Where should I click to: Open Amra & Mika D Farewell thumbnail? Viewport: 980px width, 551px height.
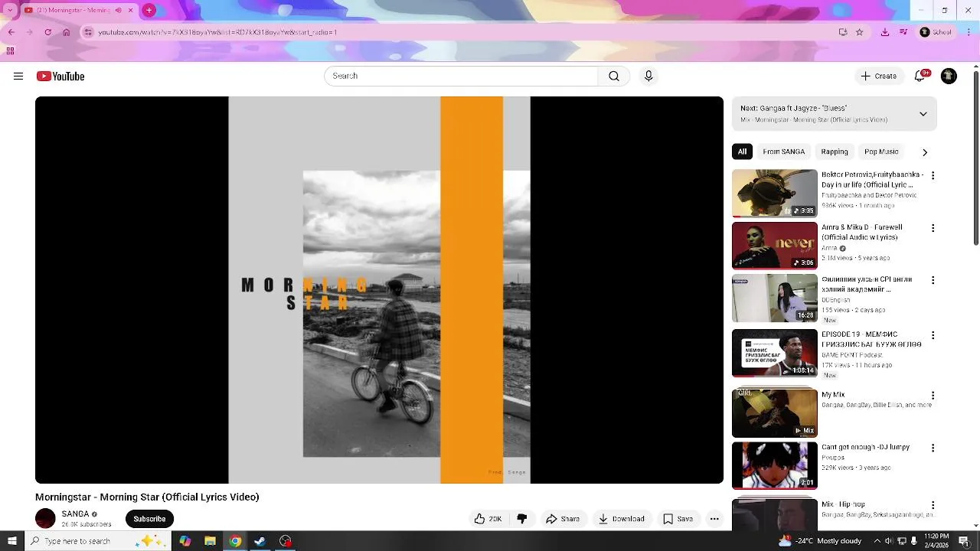tap(774, 245)
